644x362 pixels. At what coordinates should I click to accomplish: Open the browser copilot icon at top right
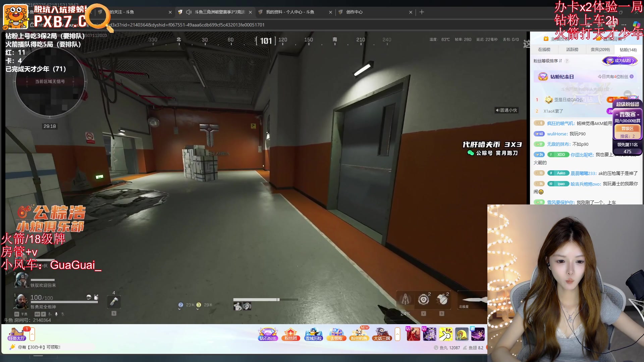tap(637, 25)
